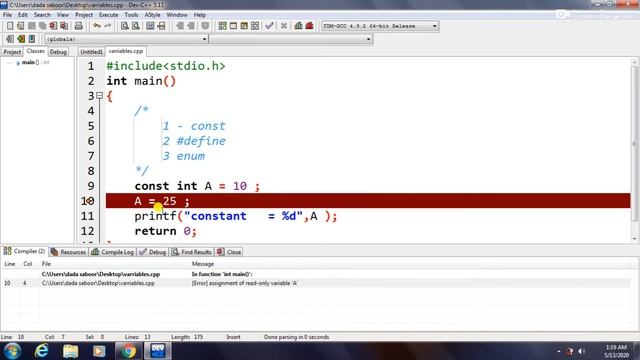
Task: Click the Open file toolbar icon
Action: [20, 26]
